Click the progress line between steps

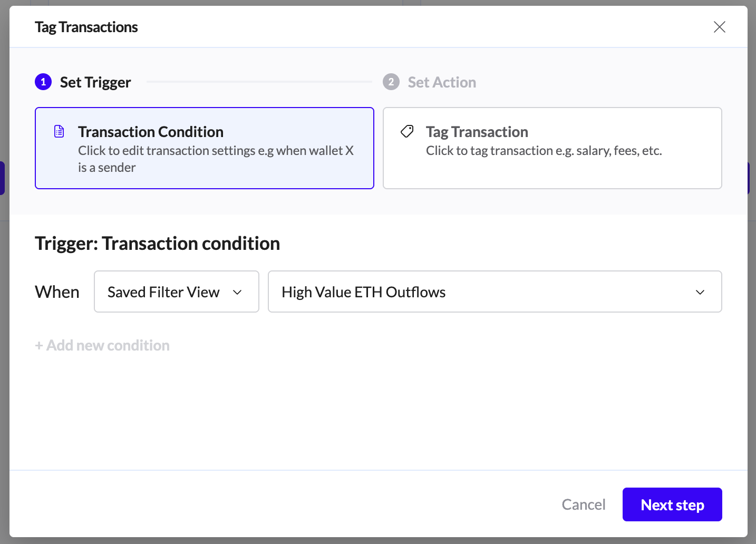pyautogui.click(x=259, y=82)
